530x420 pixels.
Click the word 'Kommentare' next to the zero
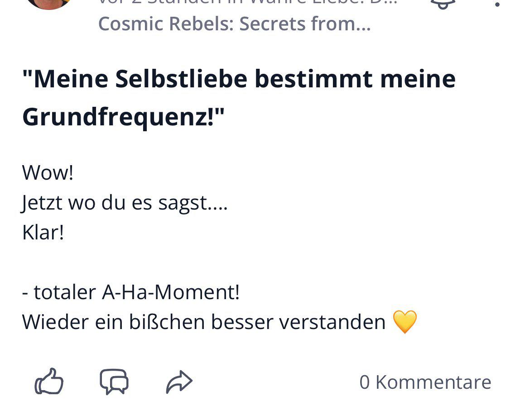[434, 382]
